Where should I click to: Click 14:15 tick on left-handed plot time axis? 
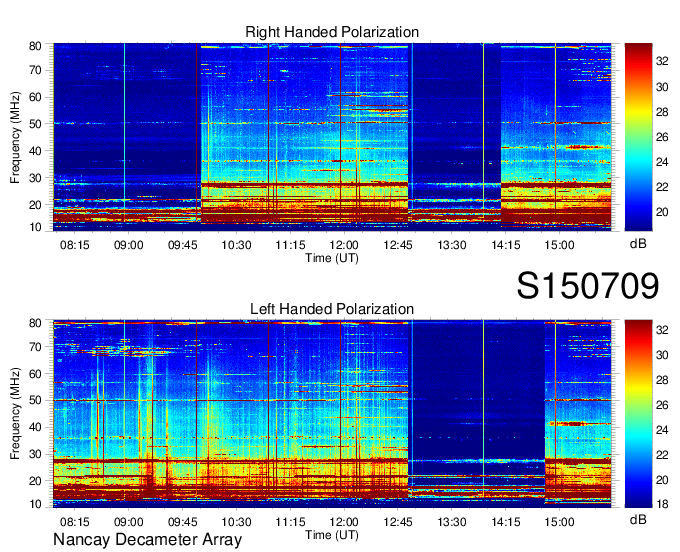click(506, 522)
